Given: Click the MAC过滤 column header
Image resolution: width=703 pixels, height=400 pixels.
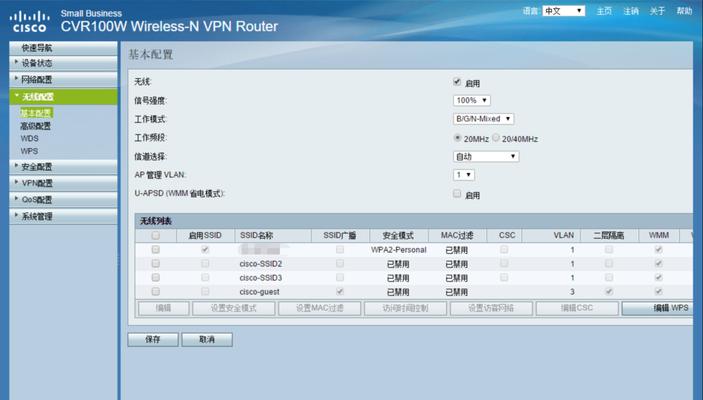Looking at the screenshot, I should coord(457,235).
